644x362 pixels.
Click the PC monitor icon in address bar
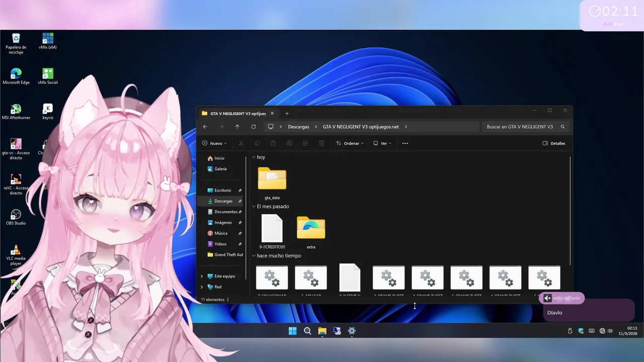[x=271, y=127]
